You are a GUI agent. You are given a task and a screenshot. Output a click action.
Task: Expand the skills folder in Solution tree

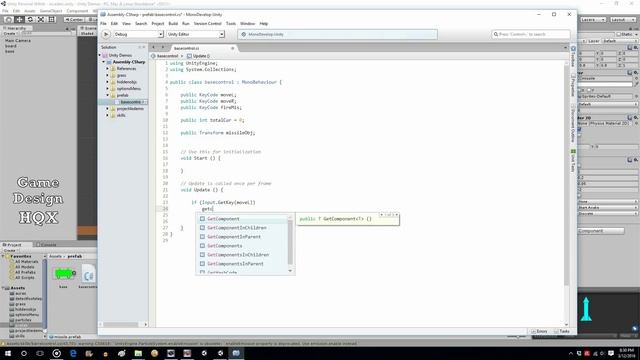tap(108, 115)
